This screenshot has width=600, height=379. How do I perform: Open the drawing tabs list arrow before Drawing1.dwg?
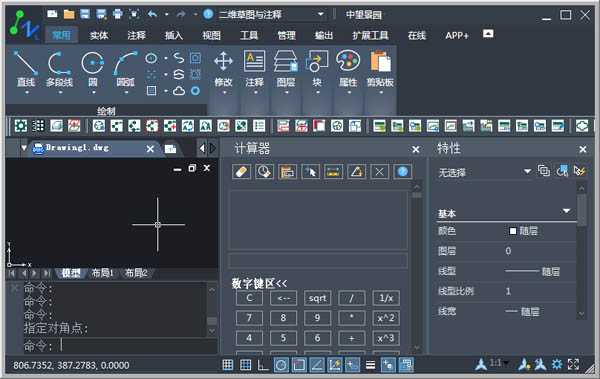24,148
